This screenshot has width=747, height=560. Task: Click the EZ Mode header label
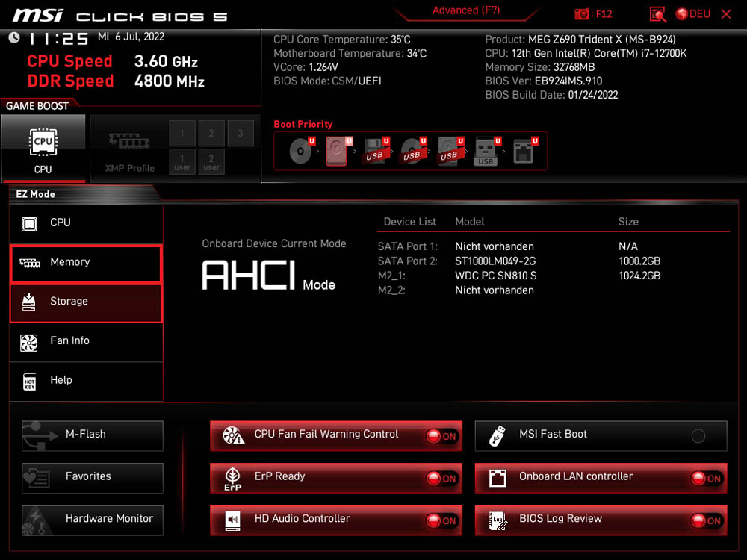tap(35, 194)
